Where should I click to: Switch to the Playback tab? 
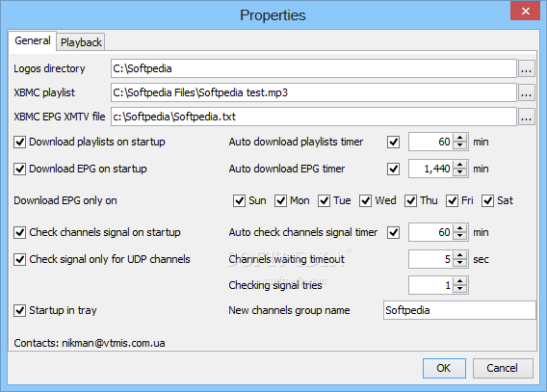tap(81, 42)
